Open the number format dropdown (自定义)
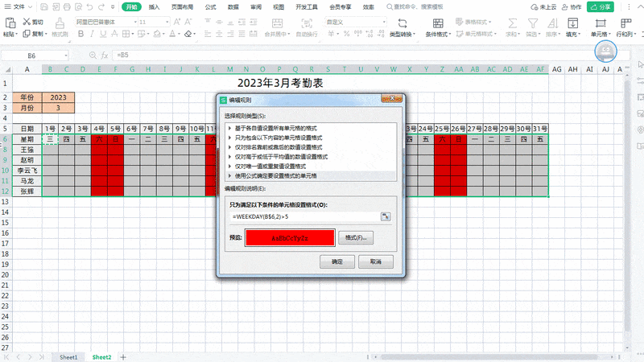Screen dimensions: 644x362 pos(384,22)
